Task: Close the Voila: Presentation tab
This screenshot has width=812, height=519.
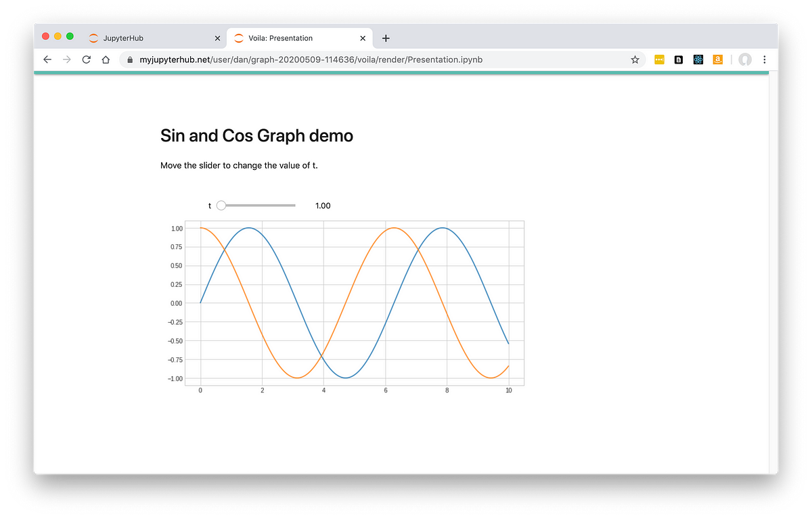Action: (x=363, y=39)
